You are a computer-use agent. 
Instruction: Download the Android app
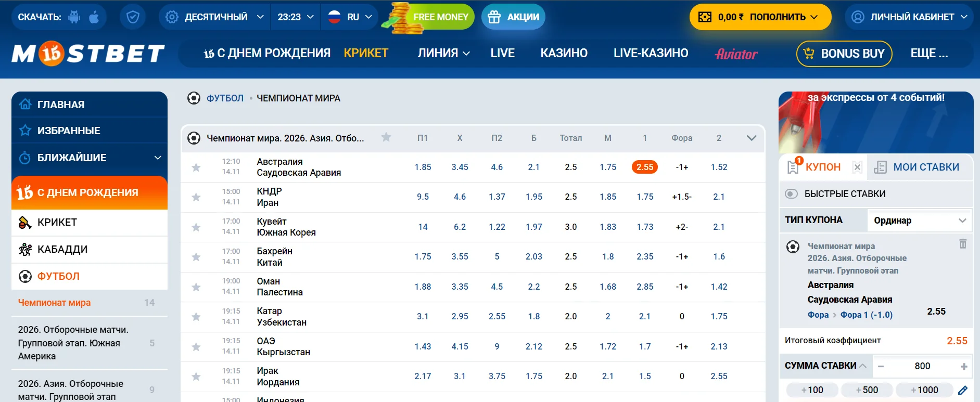click(74, 17)
